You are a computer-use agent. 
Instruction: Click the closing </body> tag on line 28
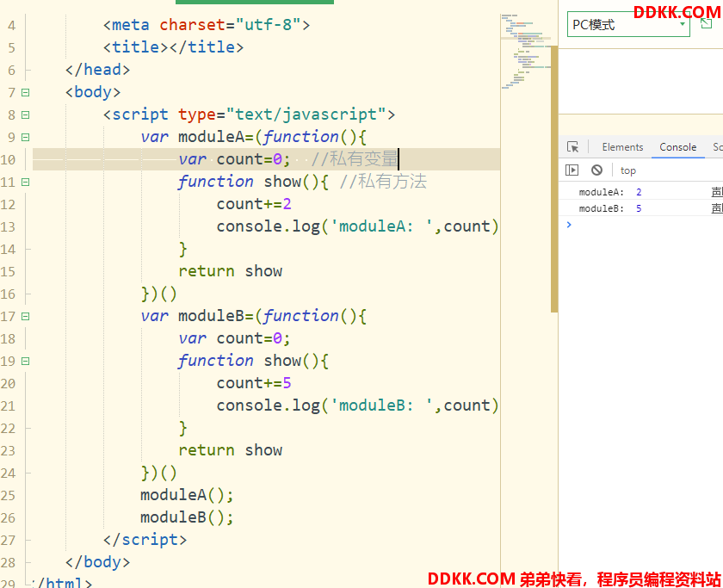[x=98, y=562]
